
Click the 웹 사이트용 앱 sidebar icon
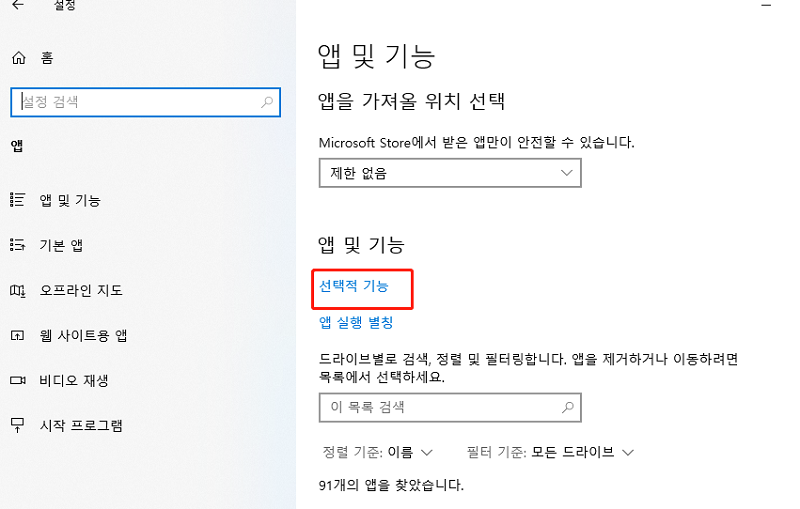tap(17, 335)
